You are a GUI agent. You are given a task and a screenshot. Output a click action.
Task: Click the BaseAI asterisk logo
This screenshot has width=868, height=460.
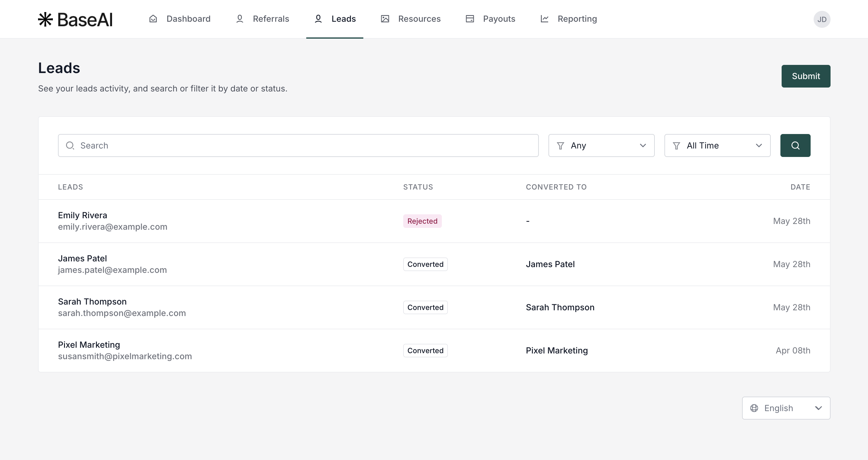(x=45, y=19)
